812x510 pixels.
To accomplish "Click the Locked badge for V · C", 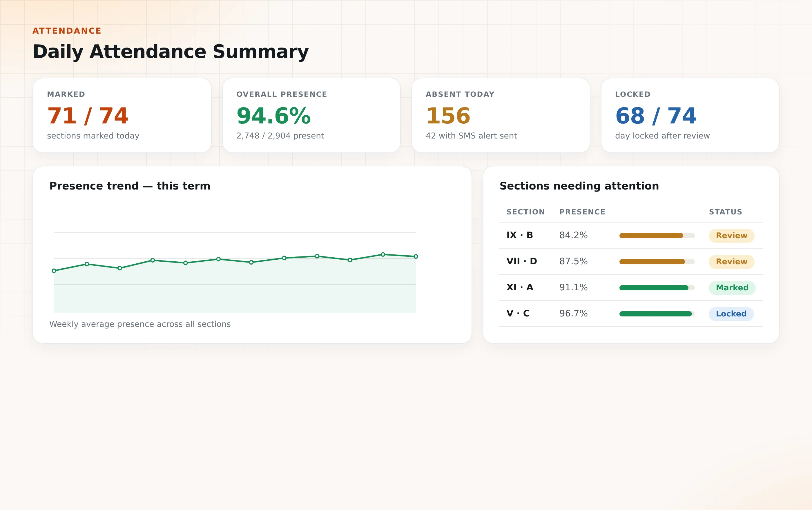I will 731,314.
